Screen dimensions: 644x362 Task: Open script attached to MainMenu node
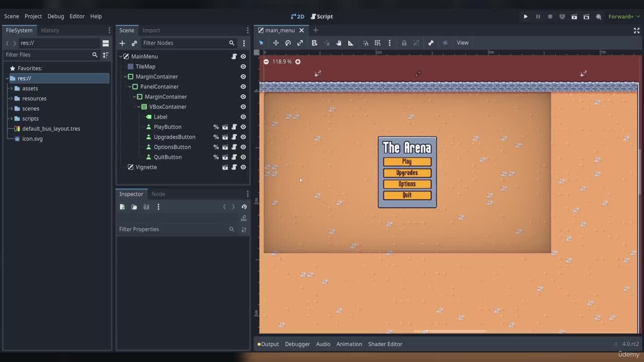tap(234, 56)
